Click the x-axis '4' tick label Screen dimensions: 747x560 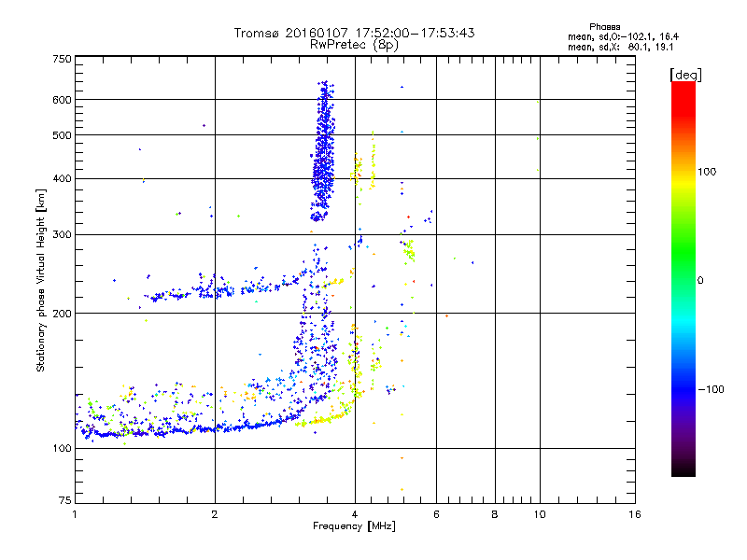(x=355, y=514)
